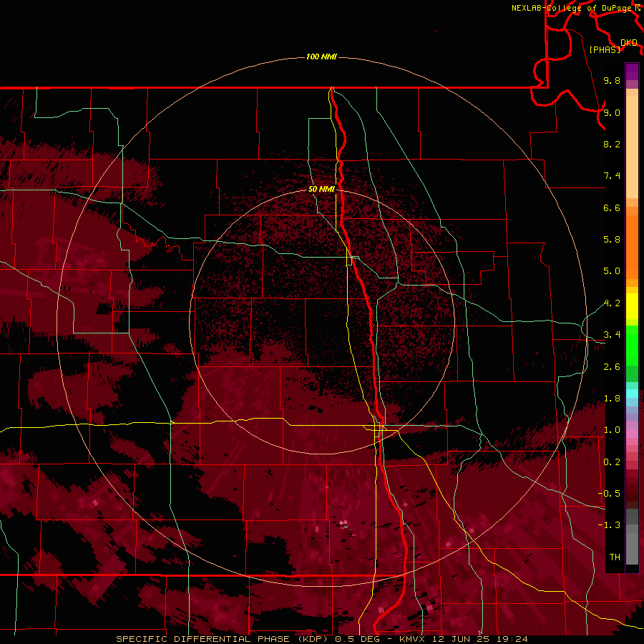The width and height of the screenshot is (644, 644).
Task: Click the 3.4 value on the color scale
Action: (612, 335)
